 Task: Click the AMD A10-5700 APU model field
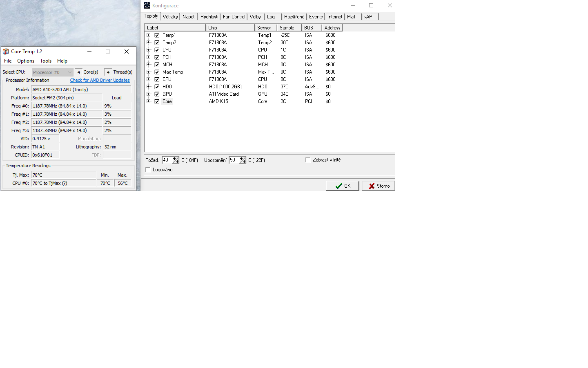click(81, 90)
